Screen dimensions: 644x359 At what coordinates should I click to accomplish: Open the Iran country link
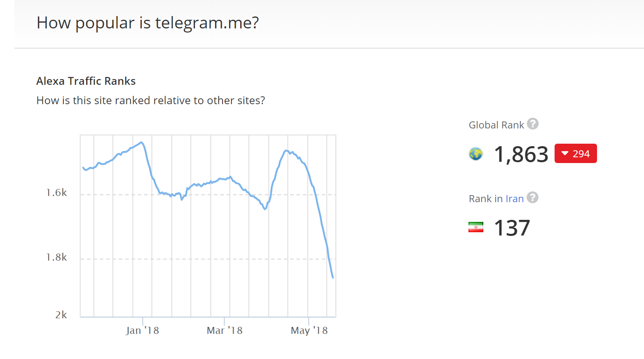(515, 199)
